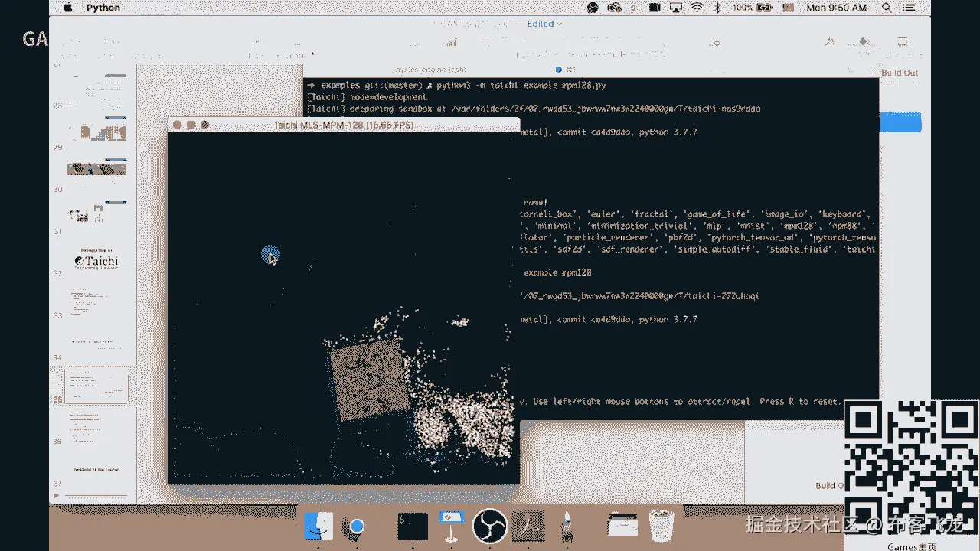This screenshot has width=980, height=551.
Task: Select slide 36 thumbnail in Keynote
Action: pos(96,427)
